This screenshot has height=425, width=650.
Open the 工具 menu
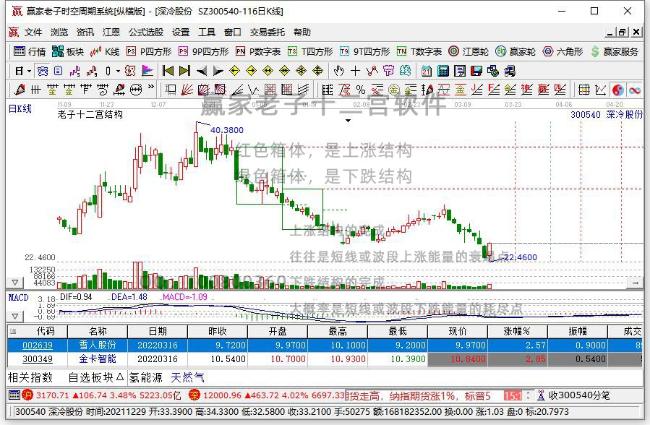click(206, 32)
